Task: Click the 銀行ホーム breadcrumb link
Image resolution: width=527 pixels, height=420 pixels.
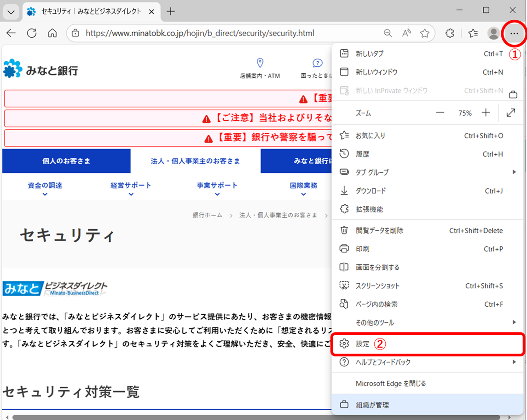Action: pos(207,215)
